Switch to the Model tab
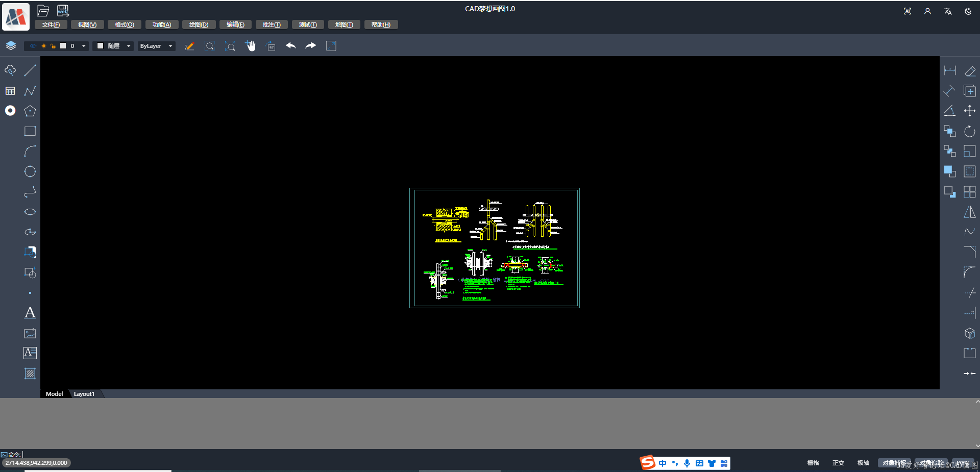The height and width of the screenshot is (472, 980). pos(54,394)
